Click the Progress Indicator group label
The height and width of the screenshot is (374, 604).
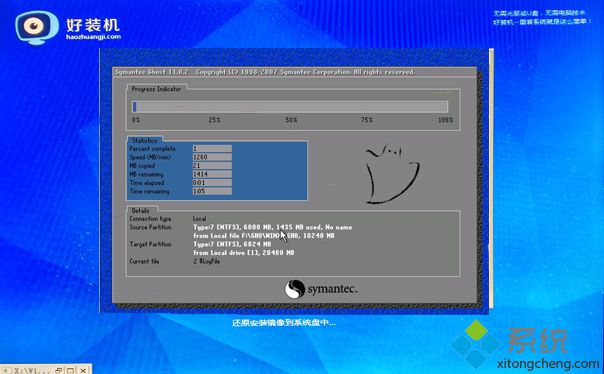(156, 89)
